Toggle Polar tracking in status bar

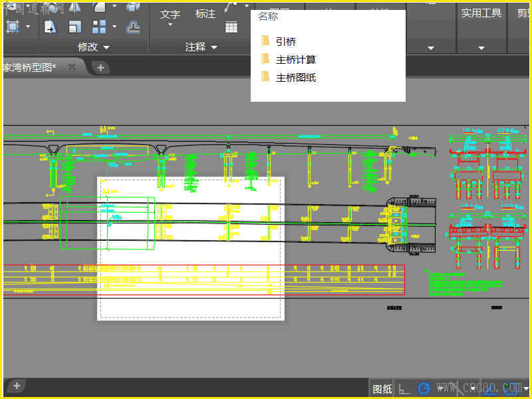(x=424, y=388)
